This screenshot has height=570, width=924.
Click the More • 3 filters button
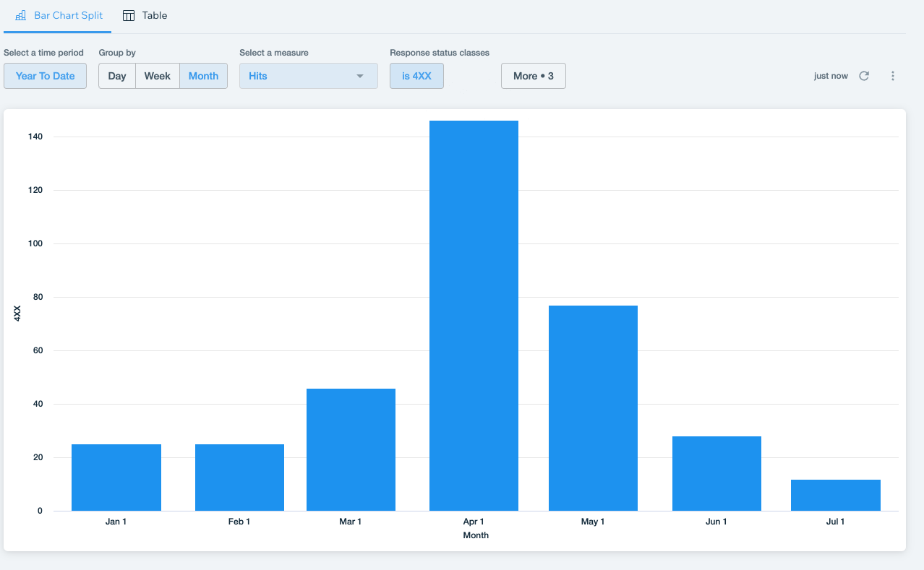coord(533,76)
